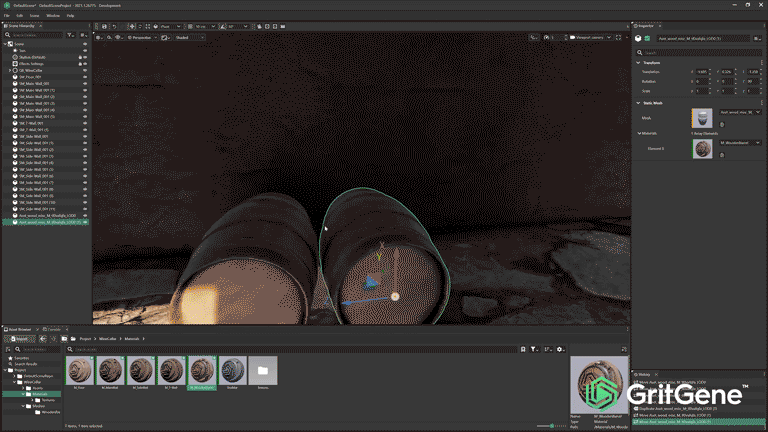Go forward in the Asset Browser navigation
768x432 pixels.
[53, 338]
